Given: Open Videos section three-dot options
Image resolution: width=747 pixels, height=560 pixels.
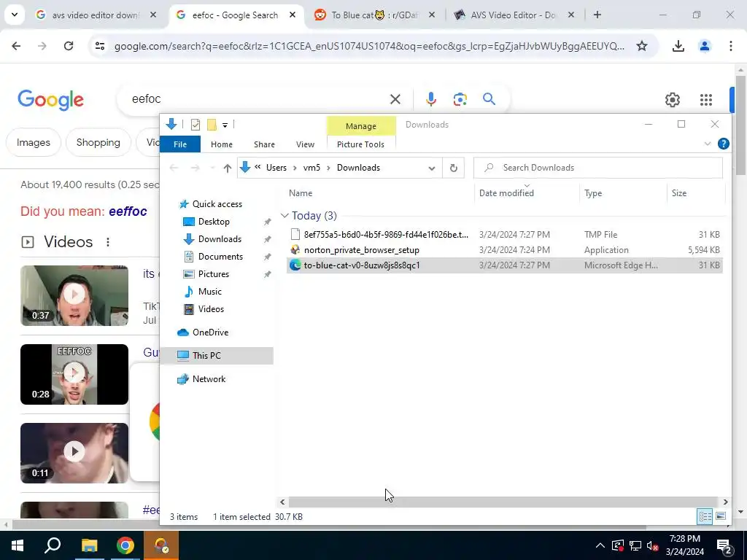Looking at the screenshot, I should click(108, 242).
